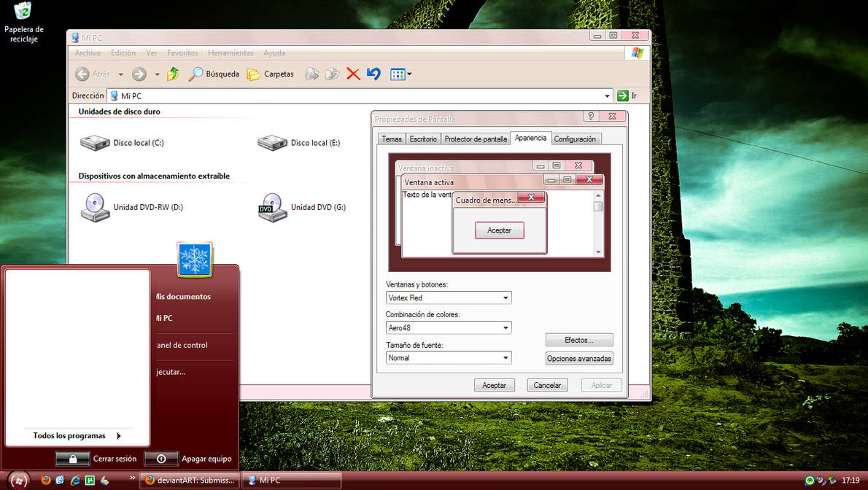Open Búsqueda search in toolbar
The height and width of the screenshot is (490, 868).
pyautogui.click(x=214, y=74)
